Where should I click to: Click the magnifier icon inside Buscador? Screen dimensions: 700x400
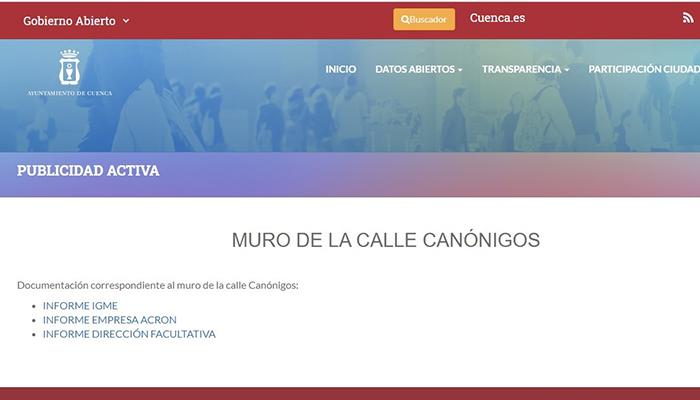click(405, 20)
